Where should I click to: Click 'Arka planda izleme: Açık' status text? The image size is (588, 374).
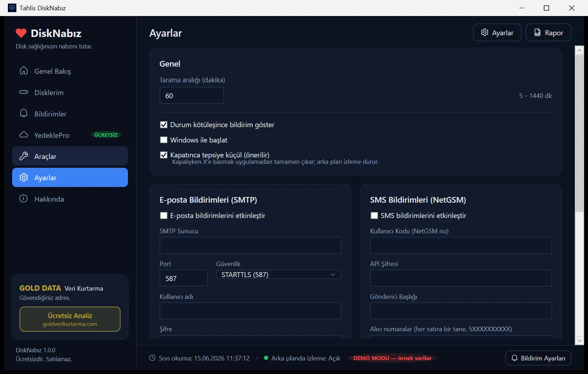306,358
